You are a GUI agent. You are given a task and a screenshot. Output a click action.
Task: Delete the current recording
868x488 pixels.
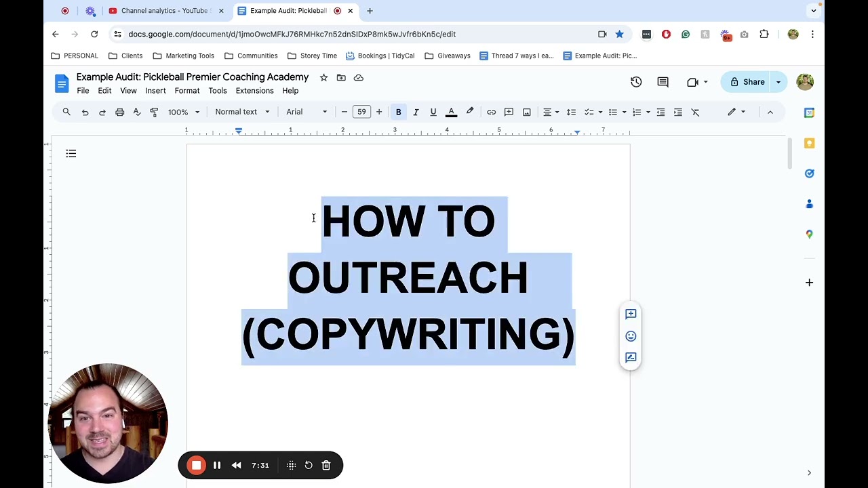326,466
